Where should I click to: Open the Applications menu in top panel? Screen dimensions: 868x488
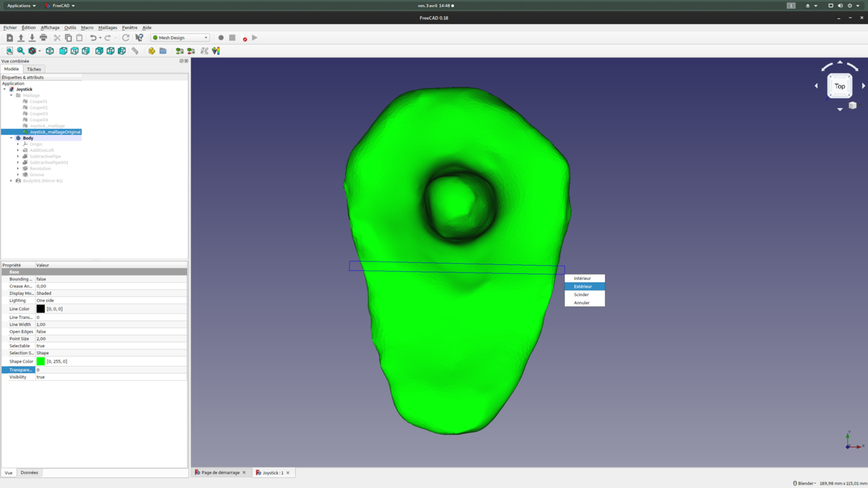point(21,5)
